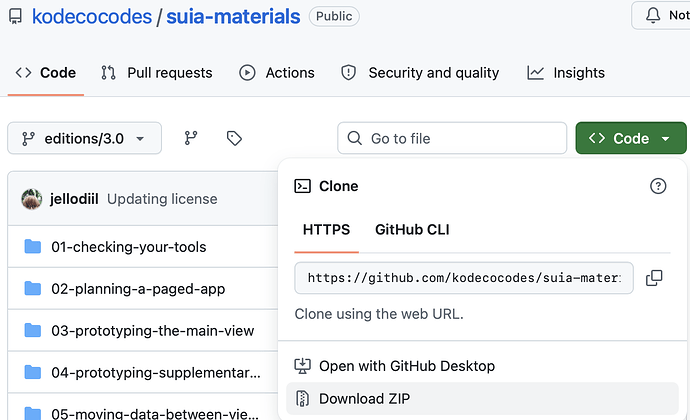This screenshot has width=690, height=420.
Task: Click the clone help question mark icon
Action: [658, 186]
